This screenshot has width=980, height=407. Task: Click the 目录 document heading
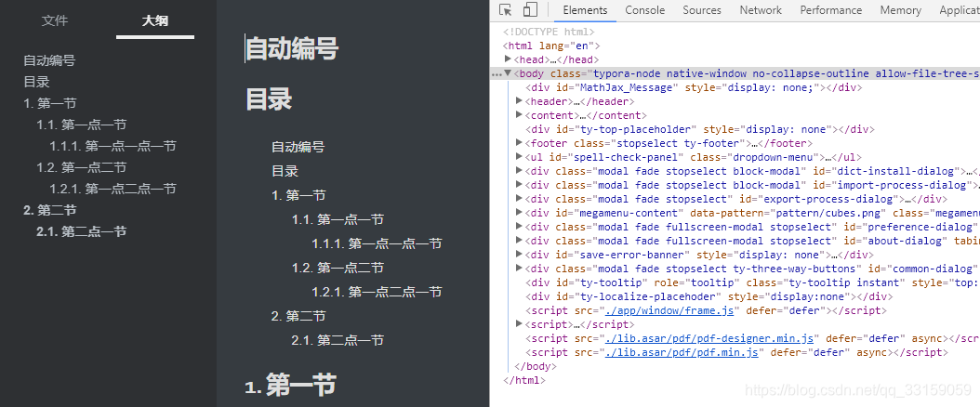pyautogui.click(x=268, y=99)
